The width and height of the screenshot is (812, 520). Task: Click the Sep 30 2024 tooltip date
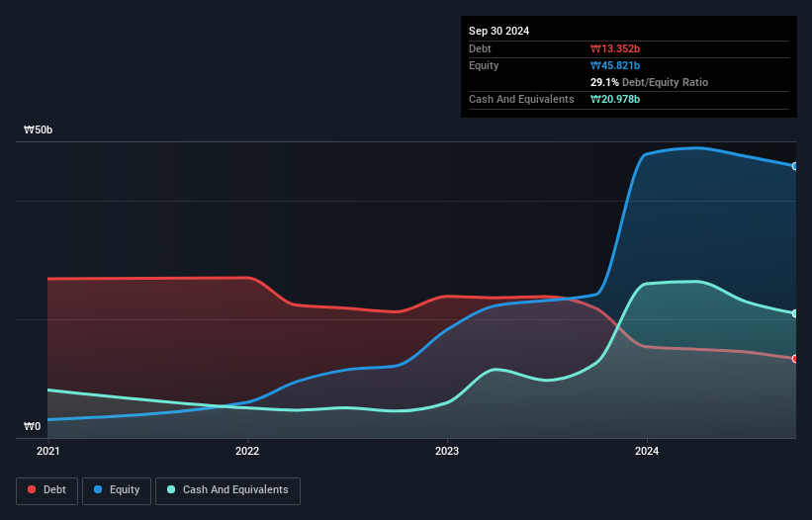(498, 31)
